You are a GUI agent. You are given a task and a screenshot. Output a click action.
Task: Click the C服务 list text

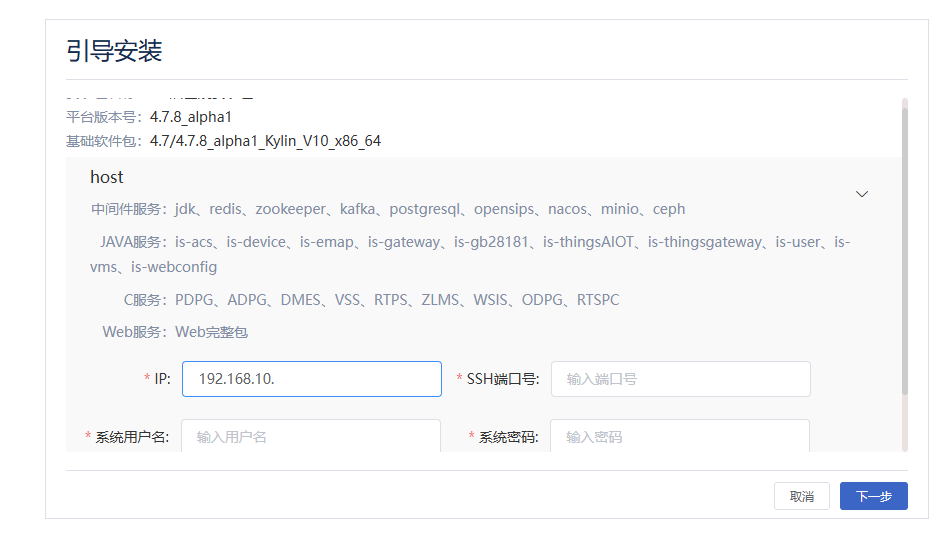397,300
